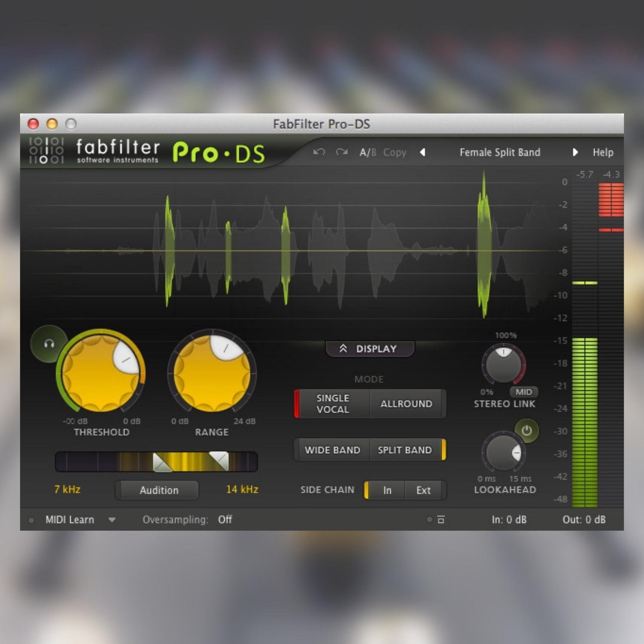Click the 7 kHz frequency value
644x644 pixels.
[x=67, y=489]
